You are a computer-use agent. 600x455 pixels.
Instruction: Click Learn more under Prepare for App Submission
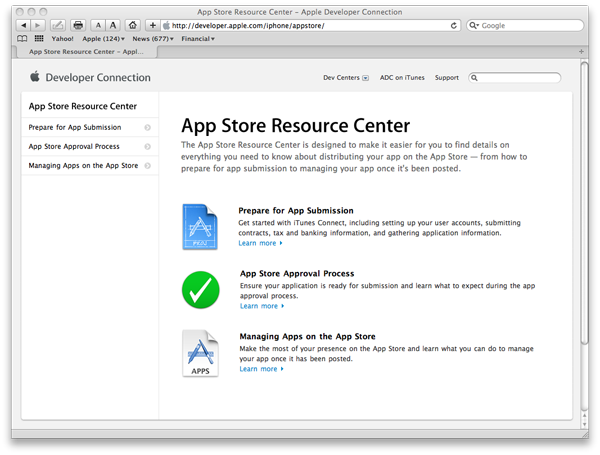260,243
